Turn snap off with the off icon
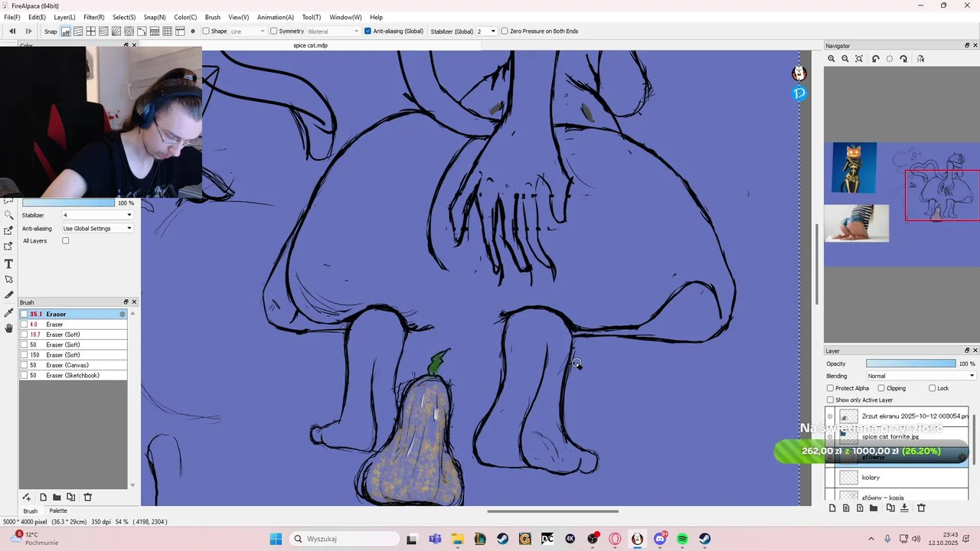The width and height of the screenshot is (980, 551). [66, 31]
